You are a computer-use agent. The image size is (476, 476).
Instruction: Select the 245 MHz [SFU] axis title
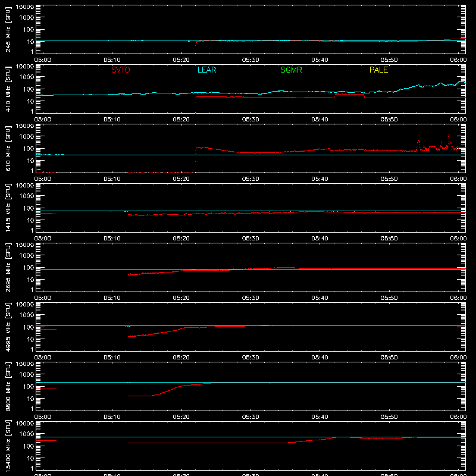tap(8, 29)
